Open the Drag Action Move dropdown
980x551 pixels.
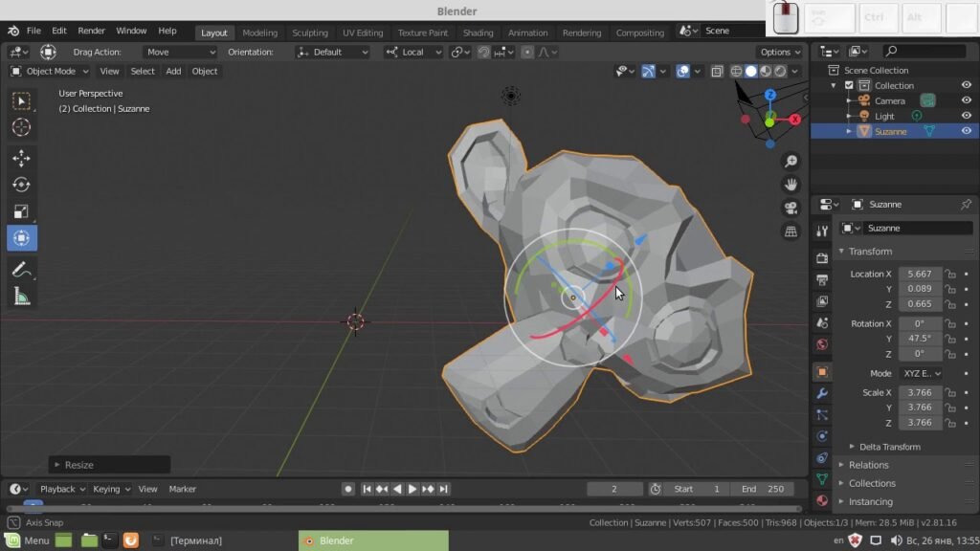coord(180,52)
